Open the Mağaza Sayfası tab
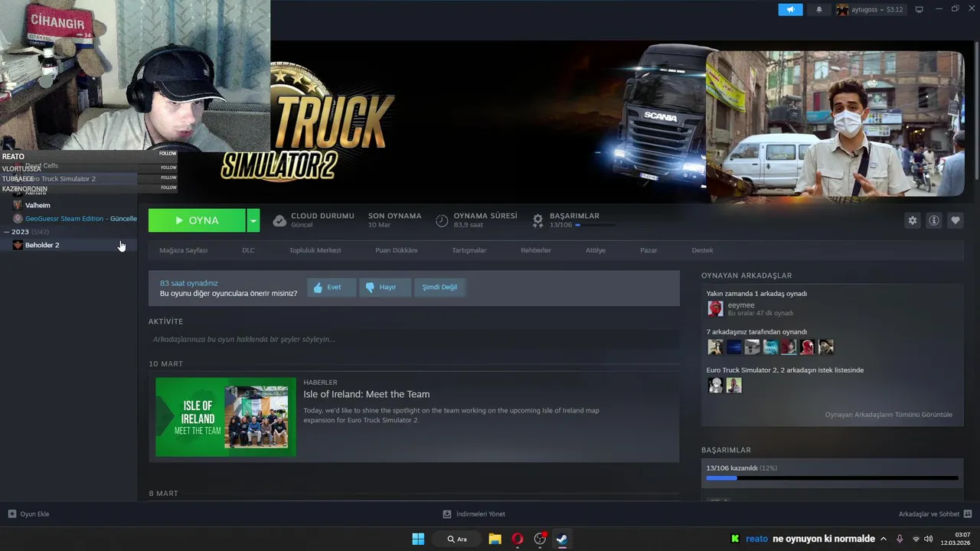Image resolution: width=980 pixels, height=551 pixels. point(183,250)
